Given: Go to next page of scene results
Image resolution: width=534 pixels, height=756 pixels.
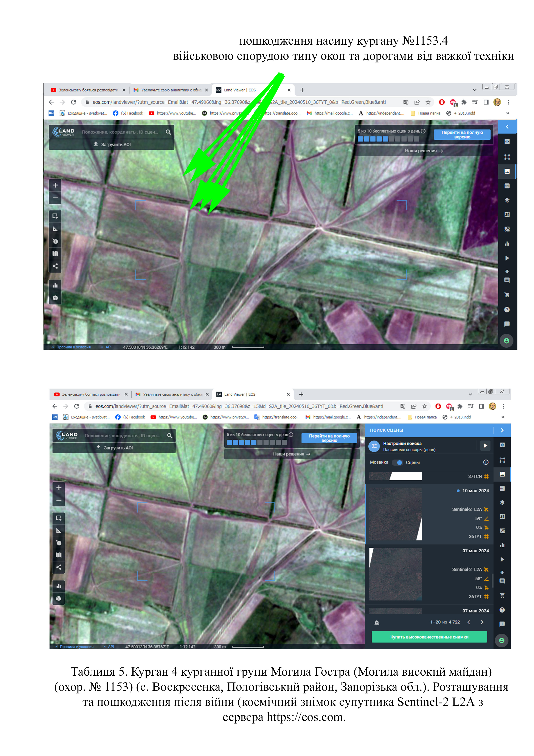Looking at the screenshot, I should pyautogui.click(x=482, y=622).
